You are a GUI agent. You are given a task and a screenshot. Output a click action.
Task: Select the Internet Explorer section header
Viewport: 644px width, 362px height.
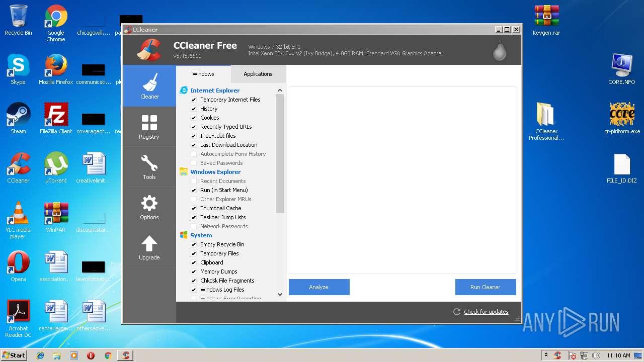tap(215, 90)
